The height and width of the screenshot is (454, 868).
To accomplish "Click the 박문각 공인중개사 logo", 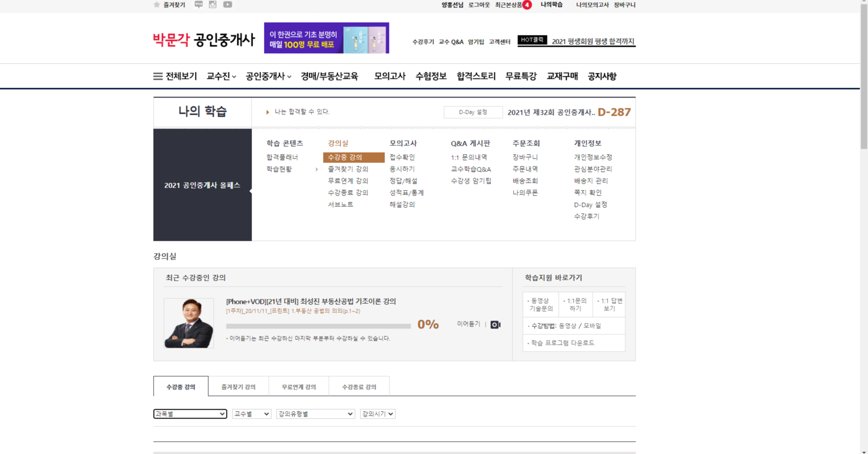I will click(x=203, y=39).
